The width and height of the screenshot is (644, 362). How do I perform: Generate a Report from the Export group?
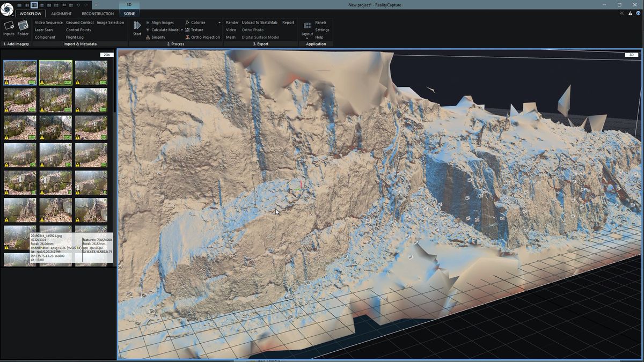[288, 22]
